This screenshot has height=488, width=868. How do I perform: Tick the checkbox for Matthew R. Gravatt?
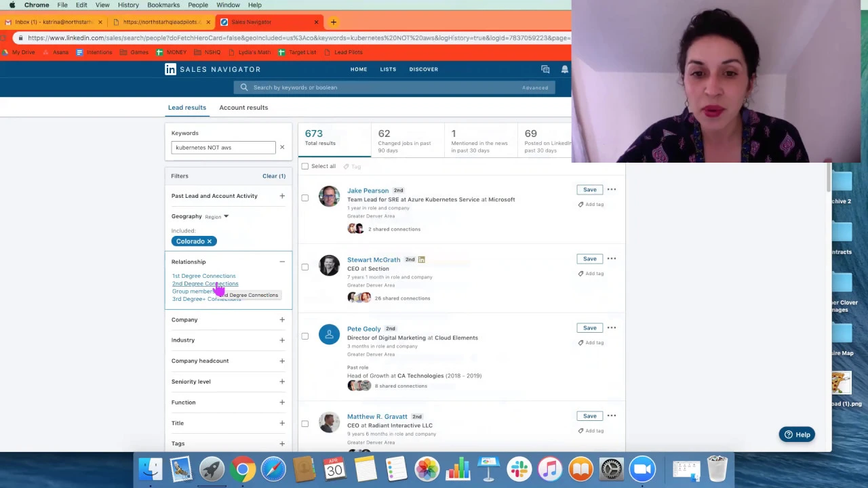coord(305,424)
